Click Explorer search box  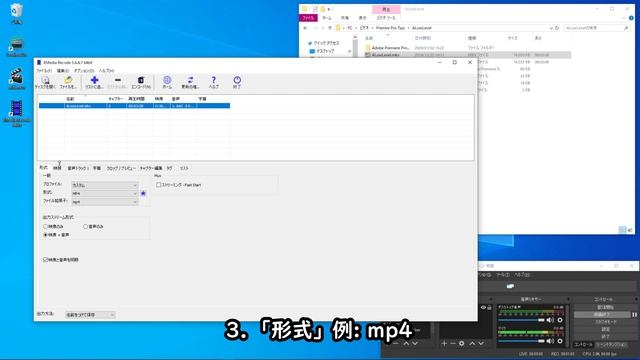[x=596, y=28]
